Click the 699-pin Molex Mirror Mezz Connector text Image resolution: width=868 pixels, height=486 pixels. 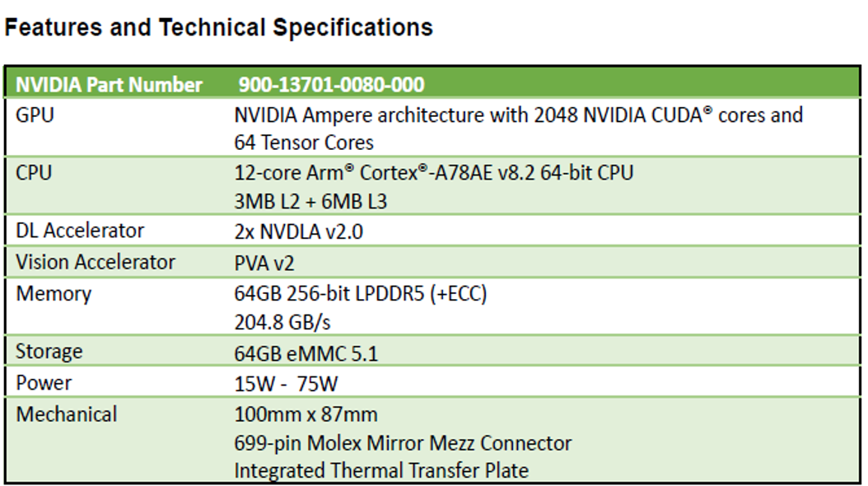coord(403,443)
